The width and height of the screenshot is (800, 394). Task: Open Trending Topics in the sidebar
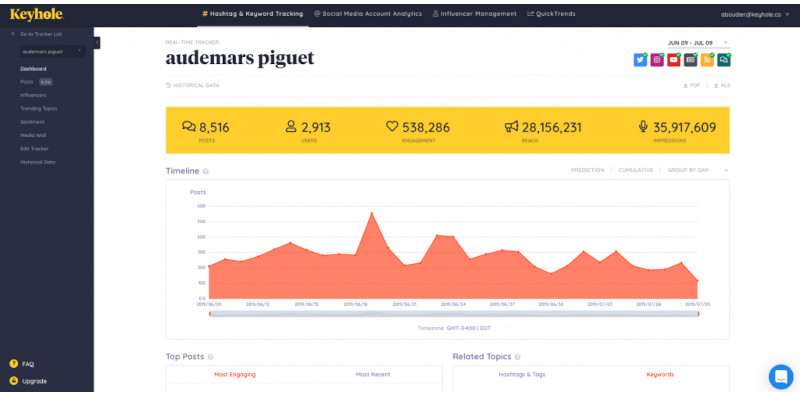[39, 109]
